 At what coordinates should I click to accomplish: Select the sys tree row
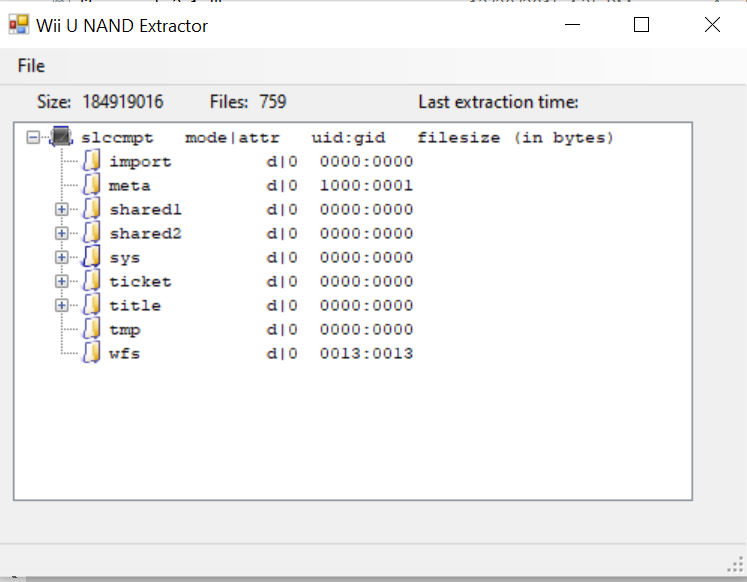[x=261, y=258]
